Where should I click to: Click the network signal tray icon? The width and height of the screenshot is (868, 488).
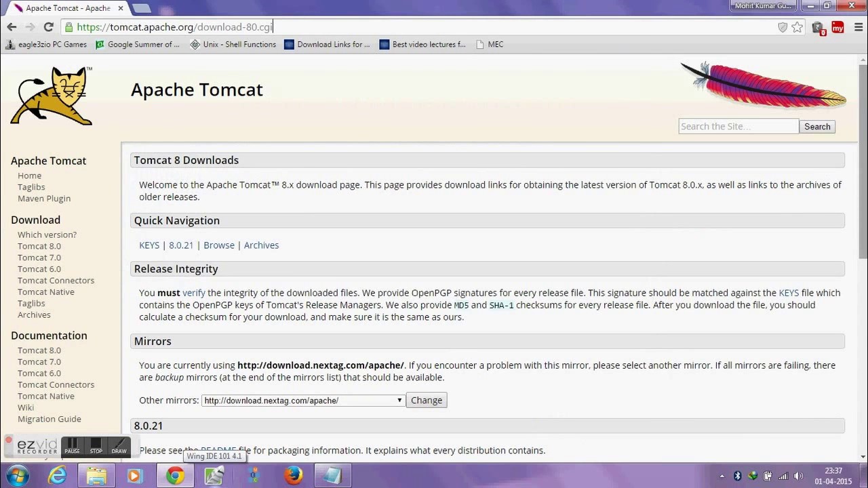click(x=783, y=476)
